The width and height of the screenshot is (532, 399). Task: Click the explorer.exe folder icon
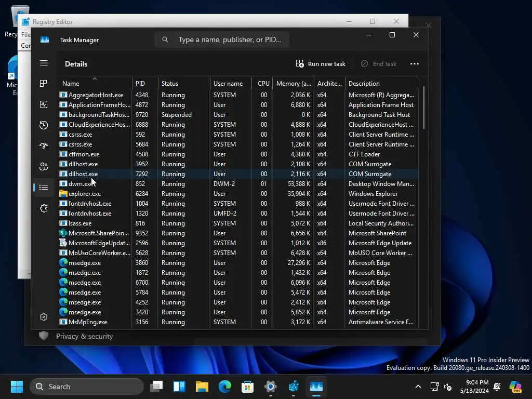point(63,193)
